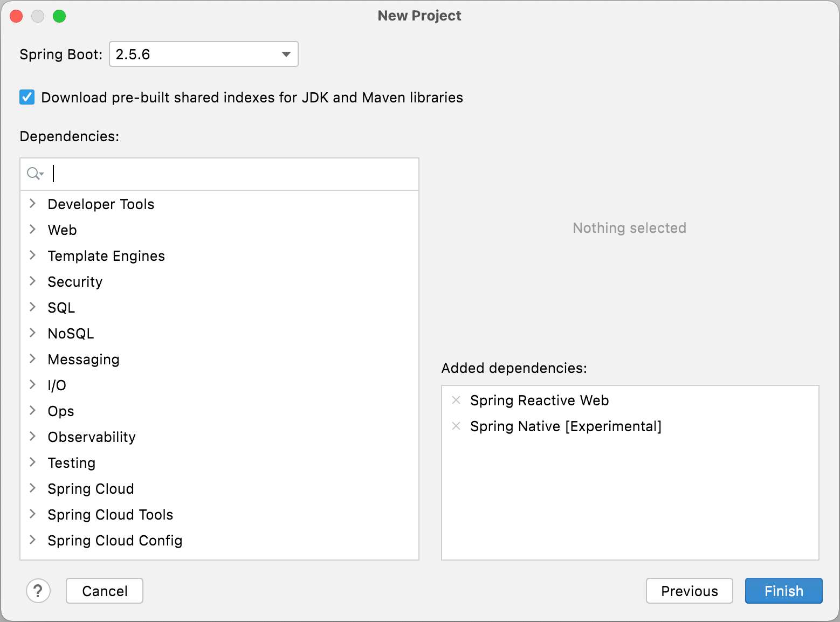Expand the Security category chevron
Viewport: 840px width, 622px height.
33,281
